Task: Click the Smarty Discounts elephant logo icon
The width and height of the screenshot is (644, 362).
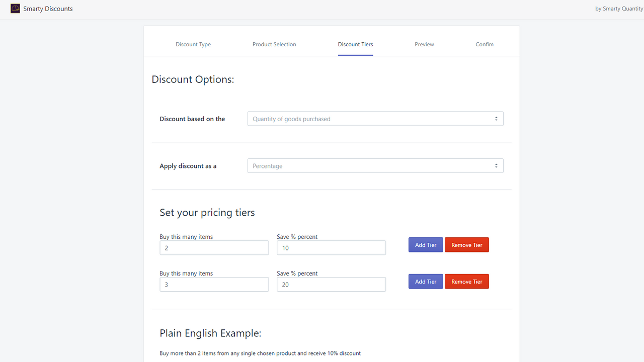Action: (15, 9)
